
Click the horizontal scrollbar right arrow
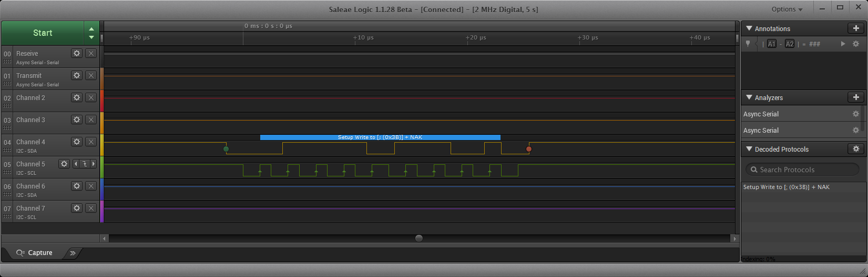point(734,239)
